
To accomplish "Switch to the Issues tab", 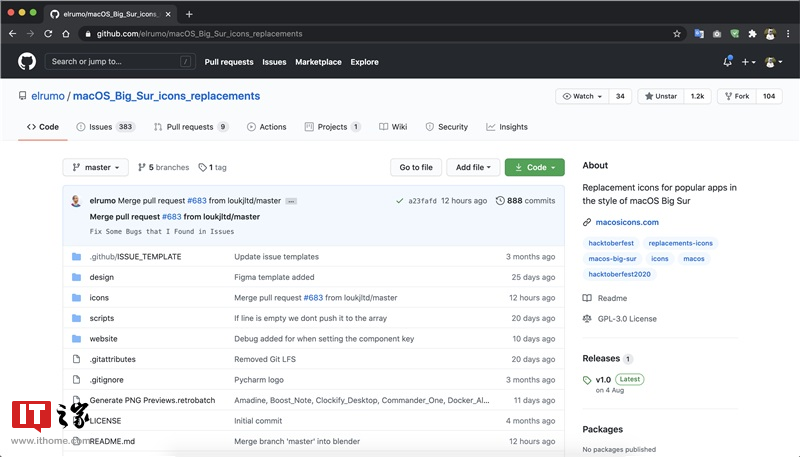I will [x=105, y=127].
